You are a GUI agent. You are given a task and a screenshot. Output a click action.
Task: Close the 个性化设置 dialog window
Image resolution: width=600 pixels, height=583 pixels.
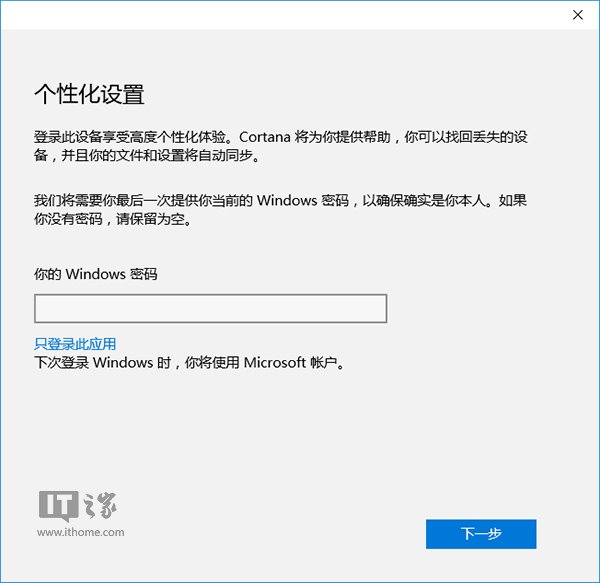click(x=577, y=15)
